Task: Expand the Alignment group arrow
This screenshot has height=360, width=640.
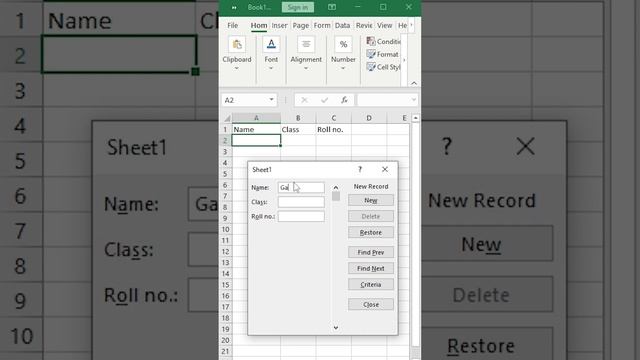Action: pos(306,68)
